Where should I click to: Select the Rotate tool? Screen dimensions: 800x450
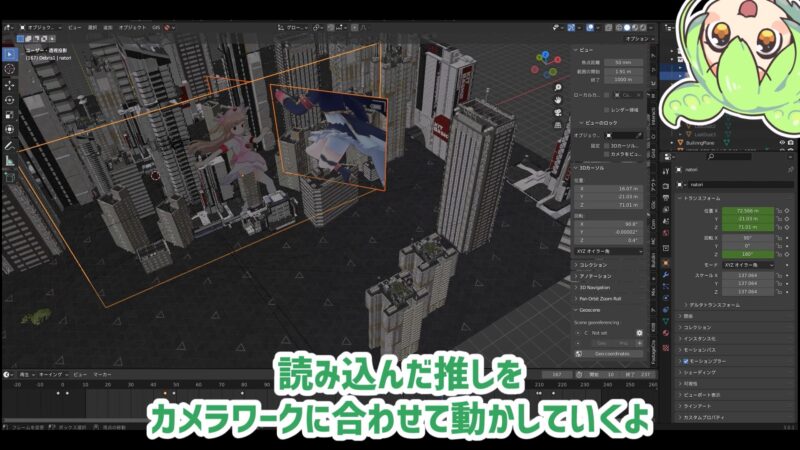point(10,100)
